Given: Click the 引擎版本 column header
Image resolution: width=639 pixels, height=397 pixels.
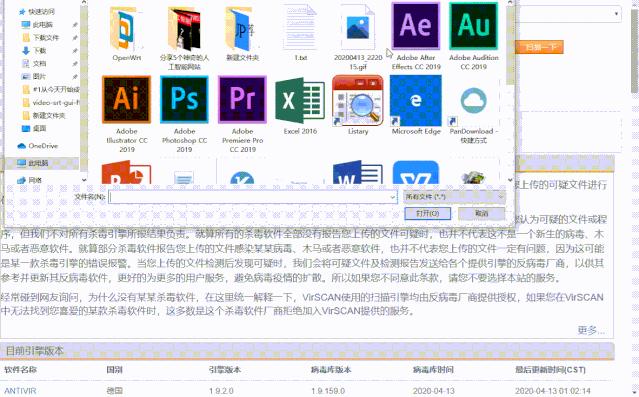Looking at the screenshot, I should [225, 370].
